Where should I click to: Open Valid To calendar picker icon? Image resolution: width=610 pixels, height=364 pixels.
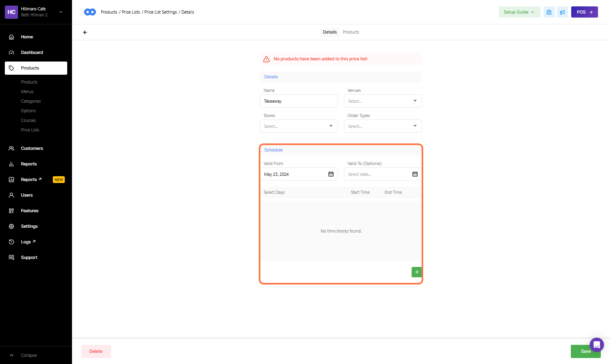pyautogui.click(x=415, y=174)
